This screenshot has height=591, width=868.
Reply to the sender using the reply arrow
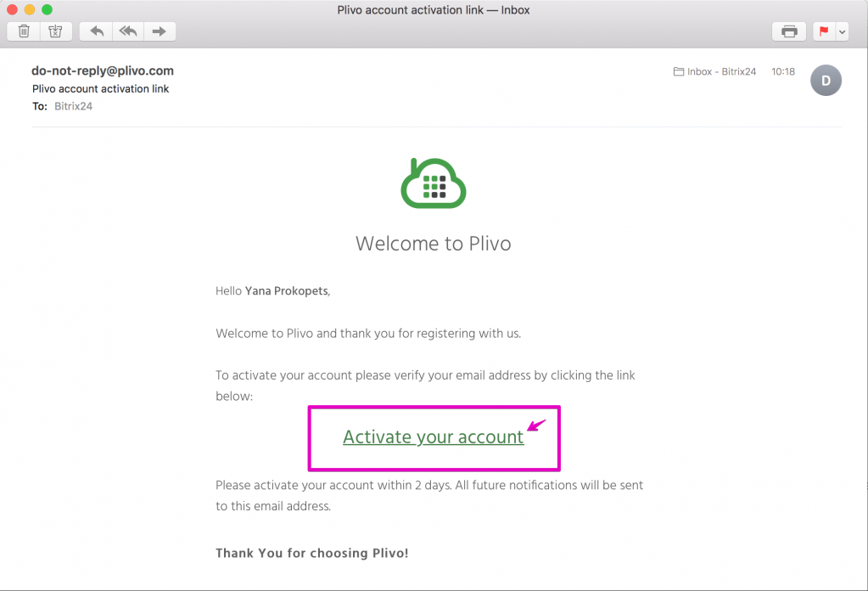point(97,31)
